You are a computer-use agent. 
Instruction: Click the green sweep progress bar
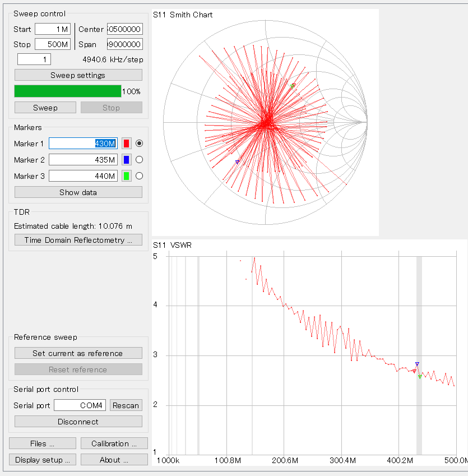pyautogui.click(x=68, y=91)
